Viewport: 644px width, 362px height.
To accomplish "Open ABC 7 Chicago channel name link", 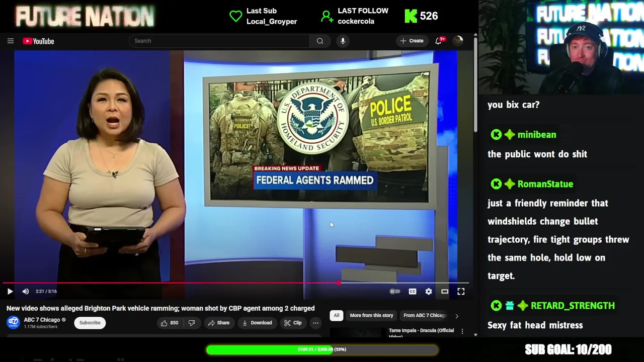I will (x=42, y=320).
